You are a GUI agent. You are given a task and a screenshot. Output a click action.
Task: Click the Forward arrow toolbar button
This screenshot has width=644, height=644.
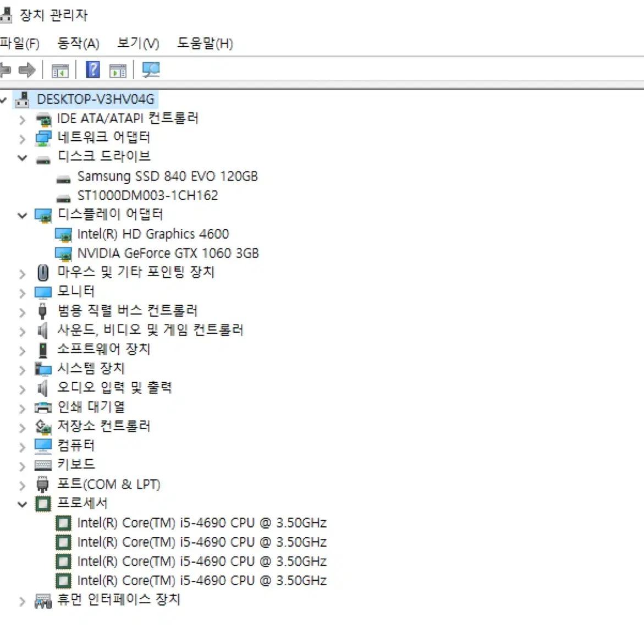27,70
